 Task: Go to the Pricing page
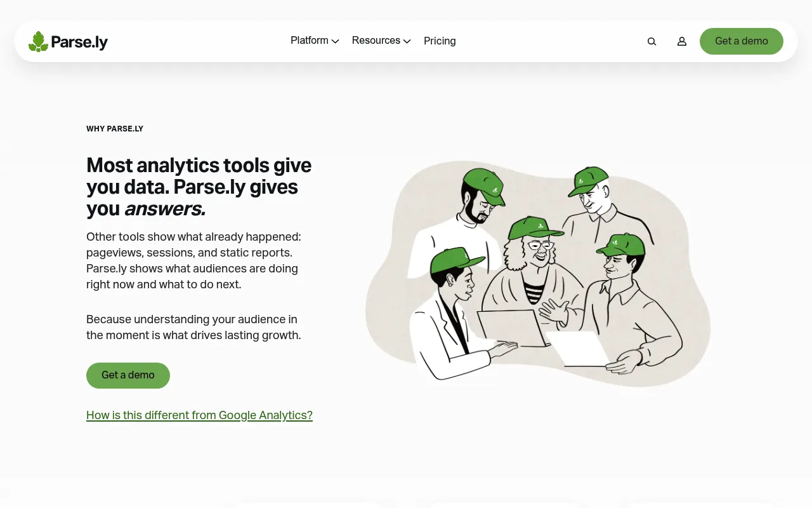pos(440,41)
